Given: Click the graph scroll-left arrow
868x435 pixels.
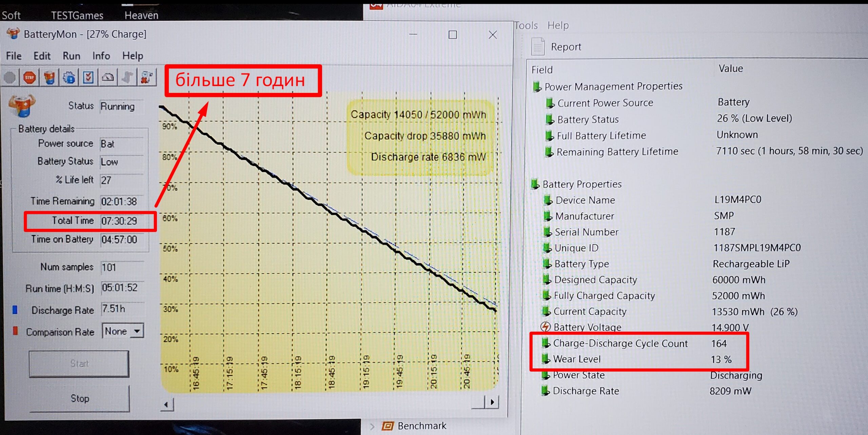Looking at the screenshot, I should (x=166, y=404).
